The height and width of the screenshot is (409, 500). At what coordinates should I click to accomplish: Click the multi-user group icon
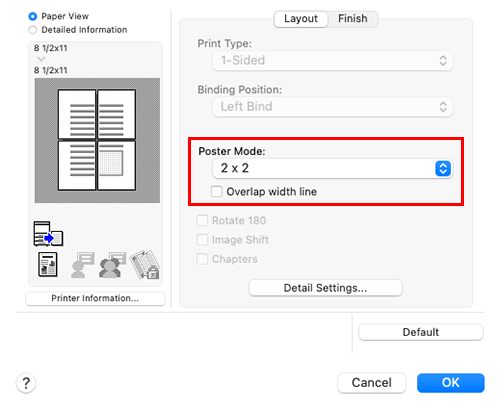112,265
